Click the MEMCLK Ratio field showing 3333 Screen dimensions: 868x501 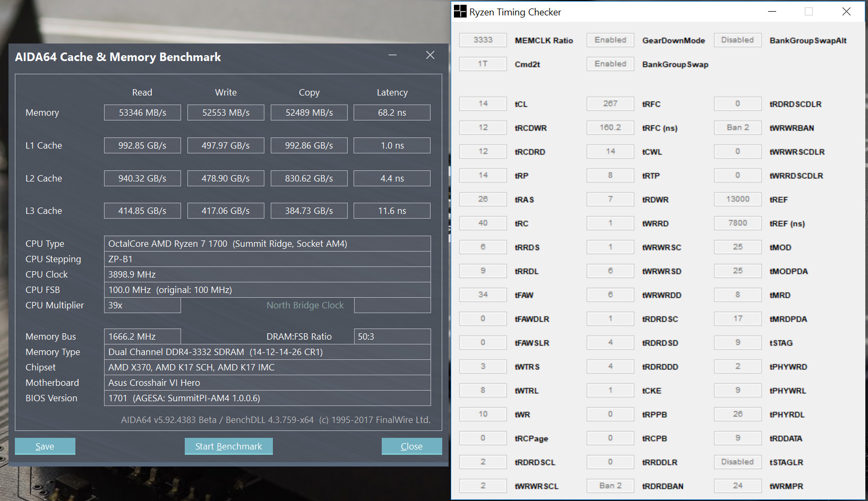tap(483, 40)
